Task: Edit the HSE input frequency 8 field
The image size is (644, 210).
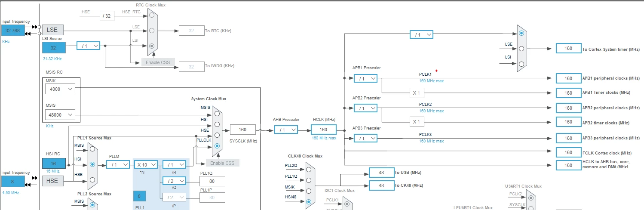Action: coord(13,182)
